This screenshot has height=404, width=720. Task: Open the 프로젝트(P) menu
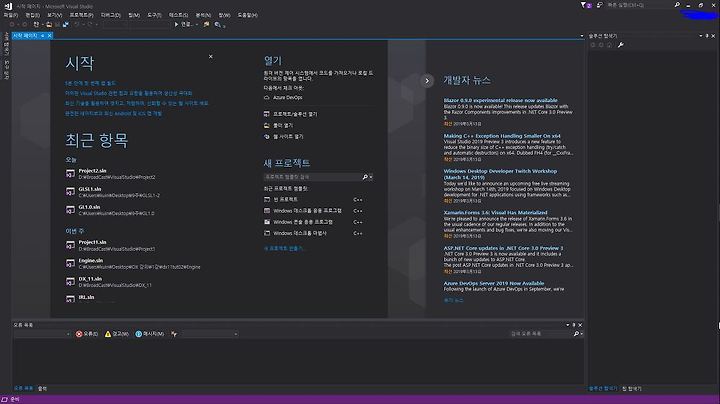[x=81, y=15]
